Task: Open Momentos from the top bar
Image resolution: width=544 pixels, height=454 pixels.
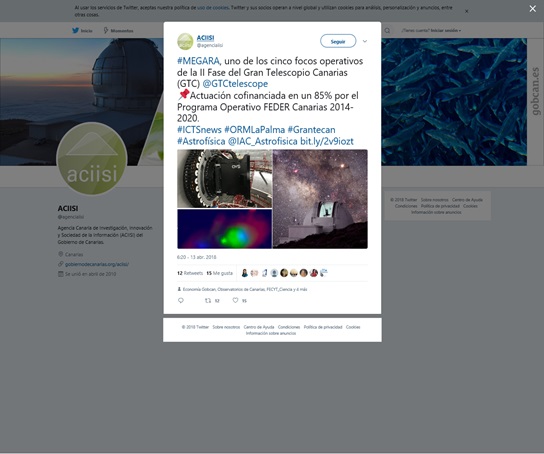Action: 119,31
